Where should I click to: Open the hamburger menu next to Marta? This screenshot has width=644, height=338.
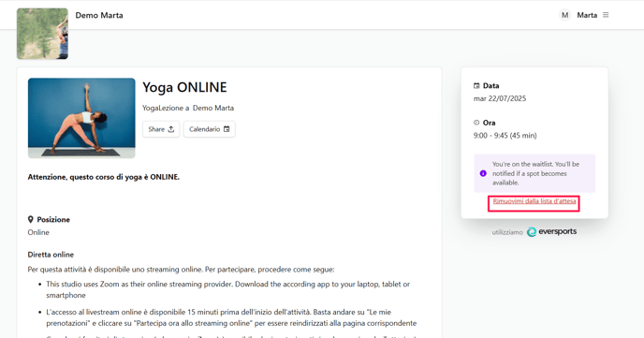point(606,15)
